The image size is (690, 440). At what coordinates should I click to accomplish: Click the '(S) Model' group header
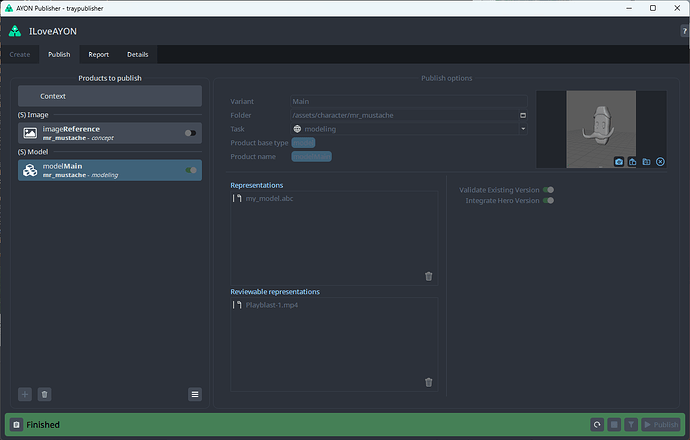point(33,152)
